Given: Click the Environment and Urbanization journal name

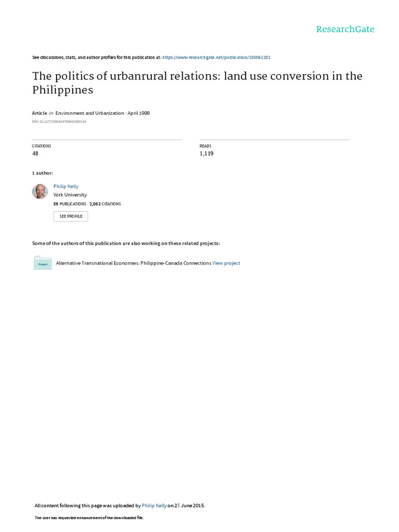Looking at the screenshot, I should click(89, 113).
